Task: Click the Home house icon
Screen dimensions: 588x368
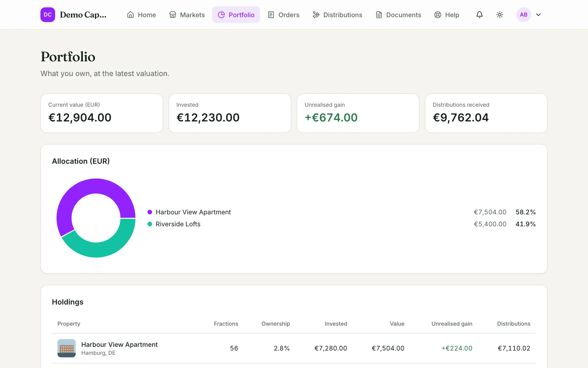Action: click(130, 15)
